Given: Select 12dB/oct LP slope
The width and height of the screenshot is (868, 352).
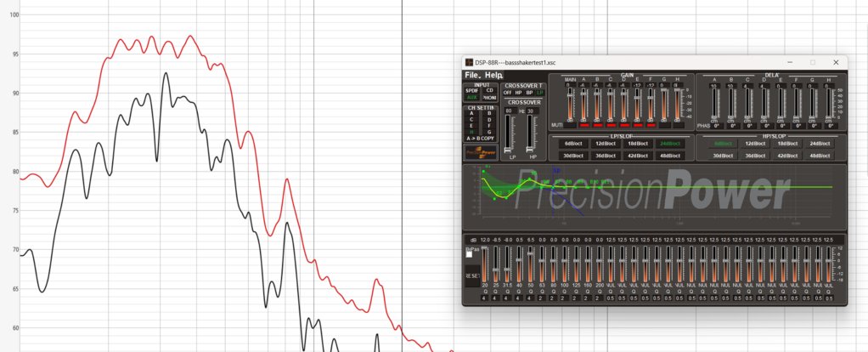Looking at the screenshot, I should (606, 144).
